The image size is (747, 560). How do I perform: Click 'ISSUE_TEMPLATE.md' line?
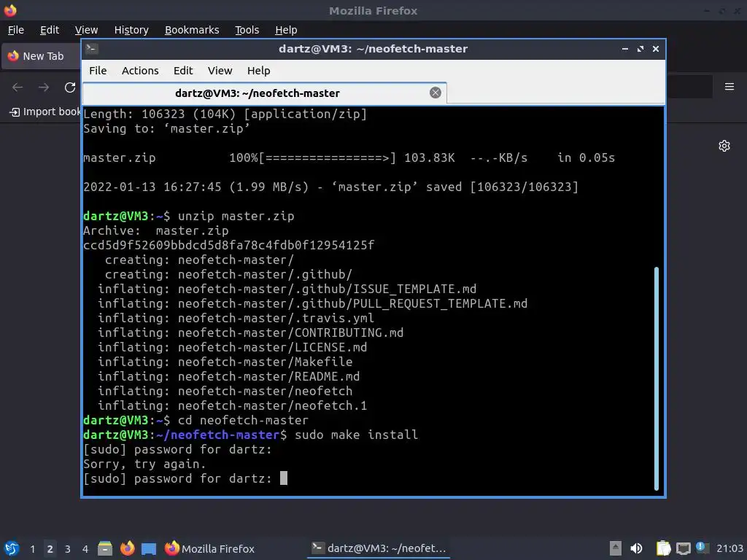[x=287, y=289]
